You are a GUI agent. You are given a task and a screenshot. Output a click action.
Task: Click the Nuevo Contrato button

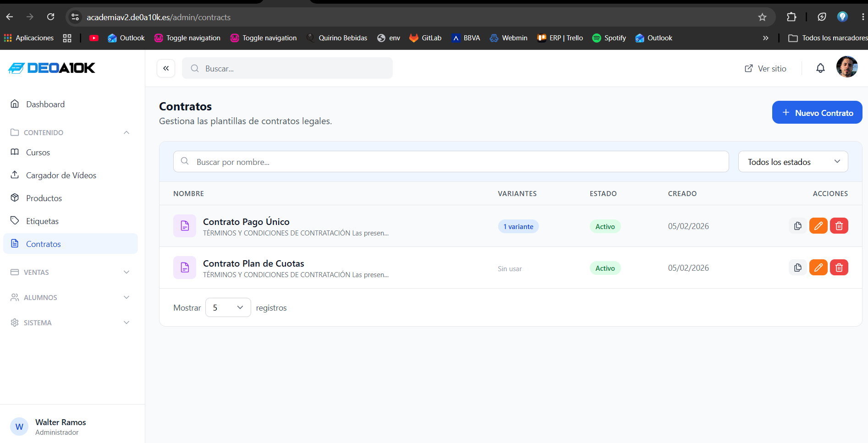pyautogui.click(x=817, y=112)
